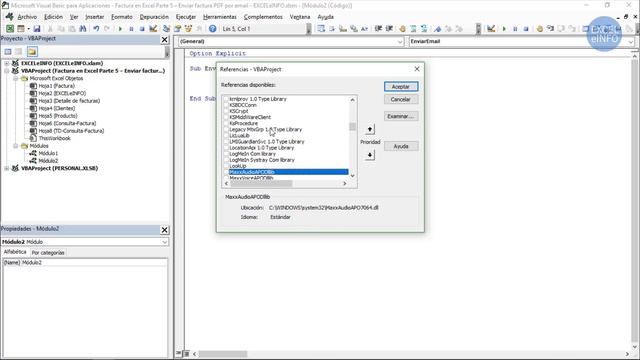Collapse the Microsoft Excel Objetos folder
The width and height of the screenshot is (640, 360).
(16, 78)
